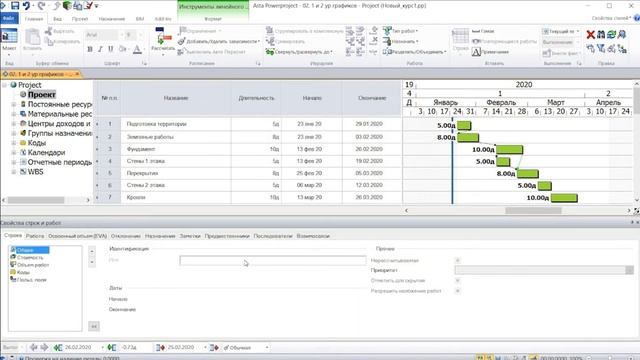Viewport: 640px width, 360px height.
Task: Expand Материальные ресурсы tree node
Action: coord(13,114)
